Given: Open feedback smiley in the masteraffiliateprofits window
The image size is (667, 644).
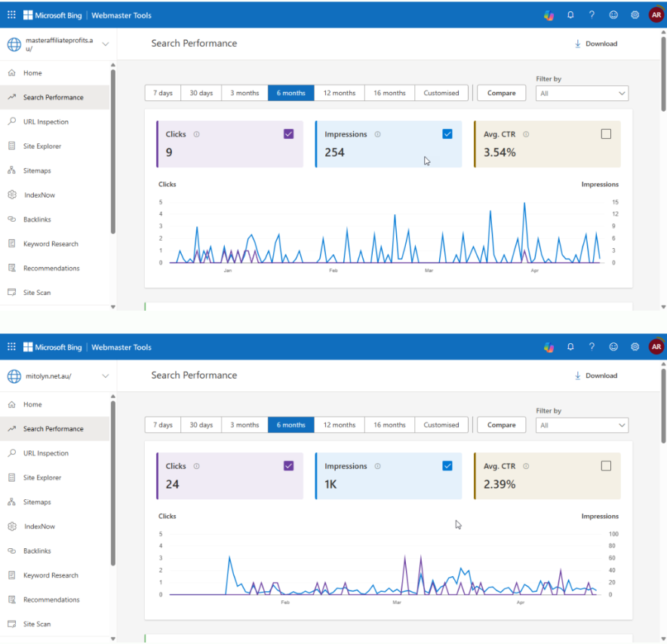Looking at the screenshot, I should [x=613, y=15].
